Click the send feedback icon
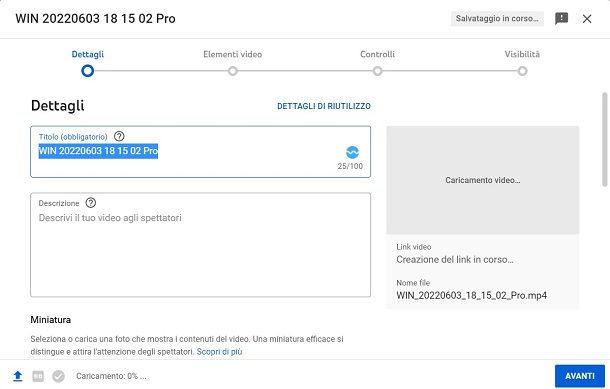Viewport: 610px width, 389px height. point(561,19)
